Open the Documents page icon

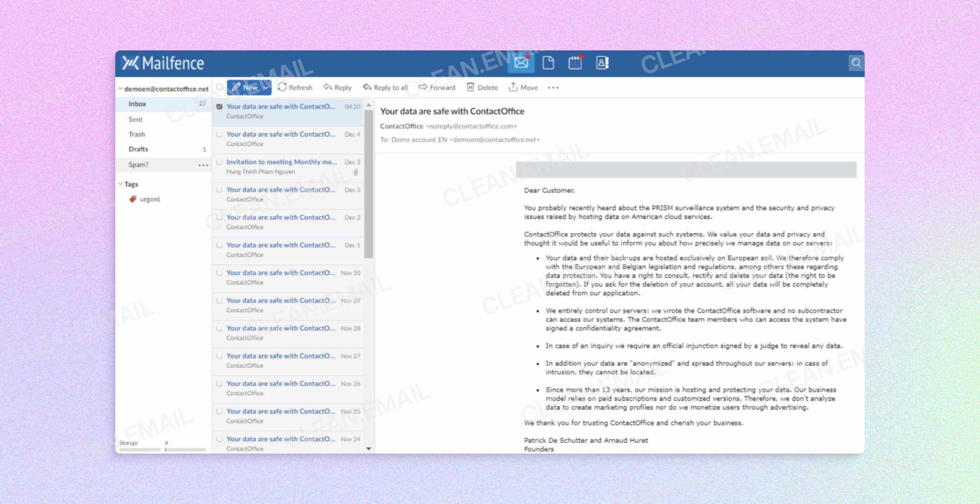click(x=548, y=63)
